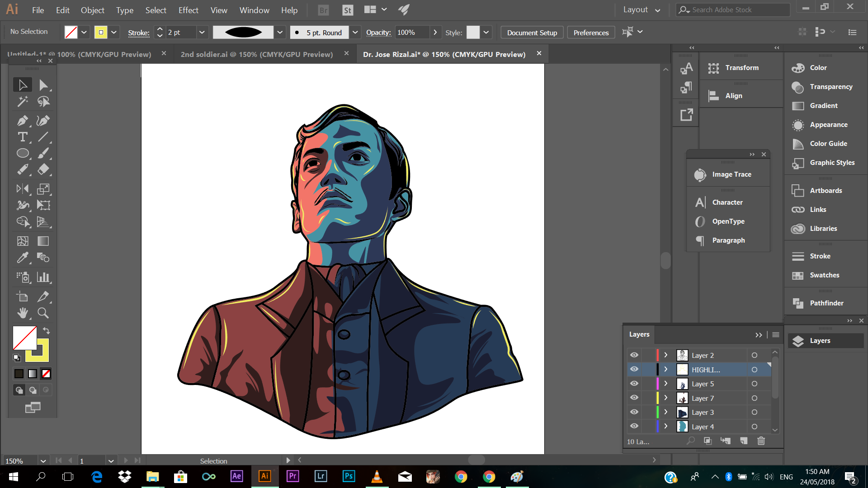
Task: Click control bar stroke color swatch
Action: (x=100, y=32)
